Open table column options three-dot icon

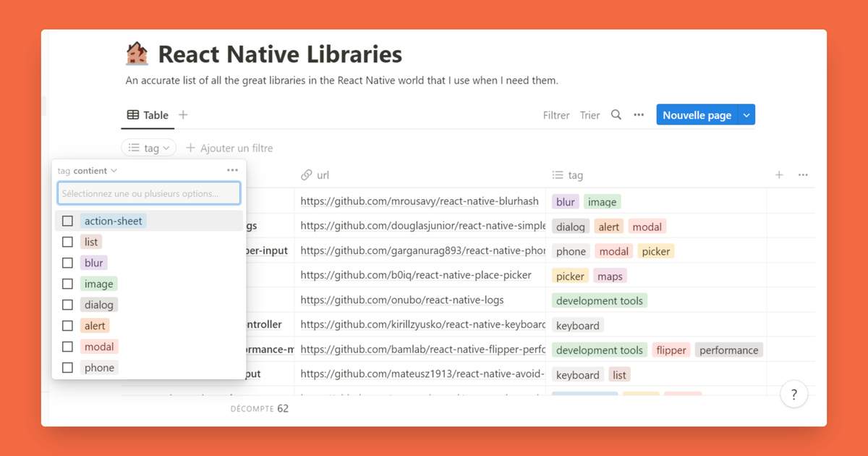point(803,175)
